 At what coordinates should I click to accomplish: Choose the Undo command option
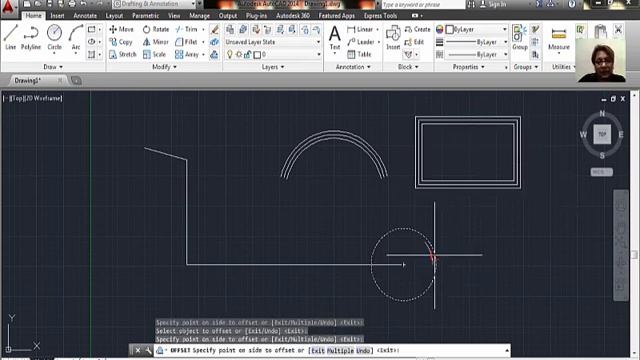pyautogui.click(x=363, y=350)
